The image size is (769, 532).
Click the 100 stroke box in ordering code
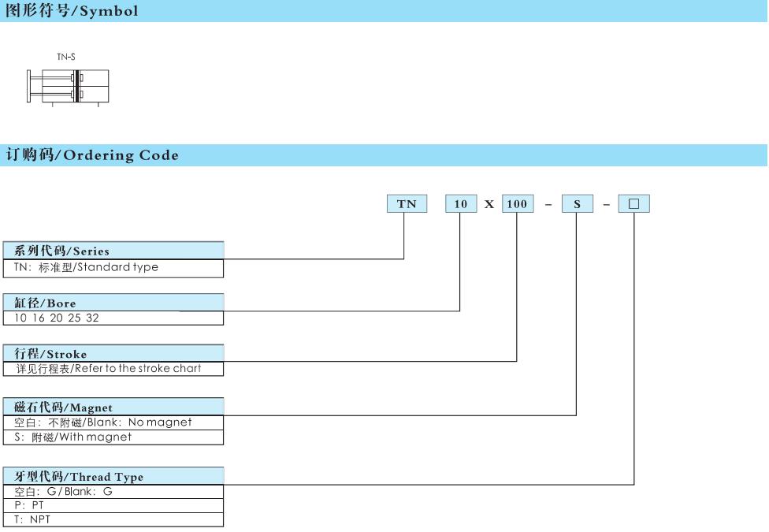(517, 204)
